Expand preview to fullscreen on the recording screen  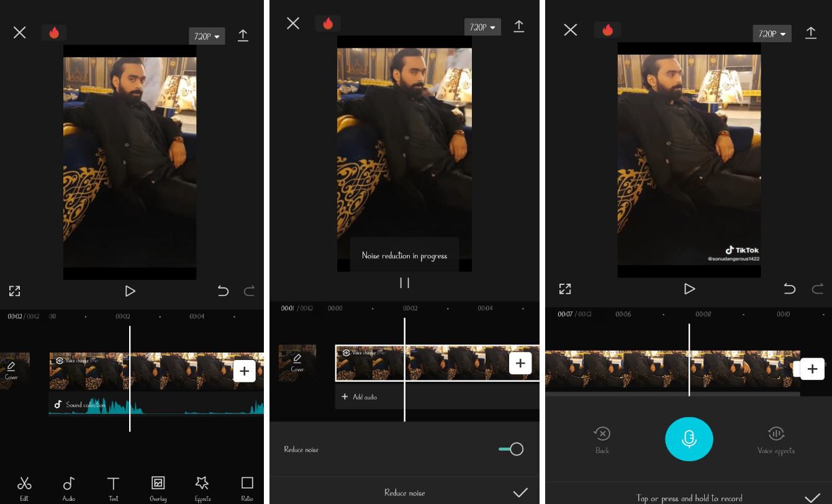pos(565,289)
